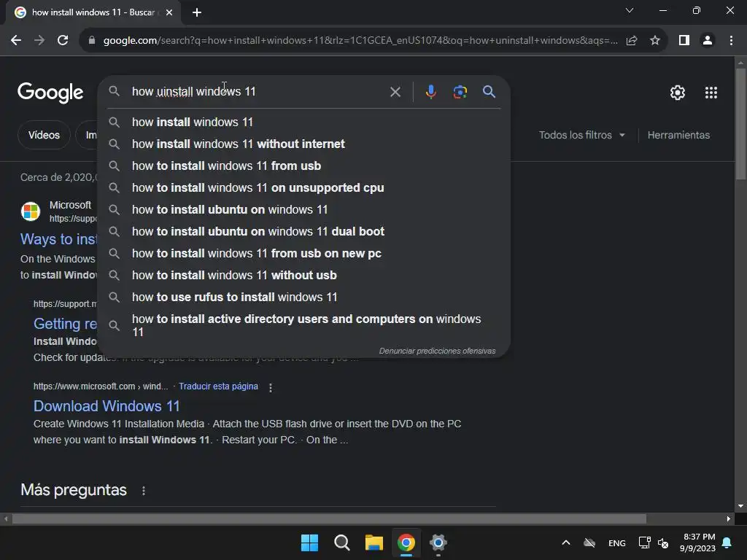This screenshot has height=560, width=747.
Task: Choose suggestion 'on unsupported cpu'
Action: (x=304, y=188)
